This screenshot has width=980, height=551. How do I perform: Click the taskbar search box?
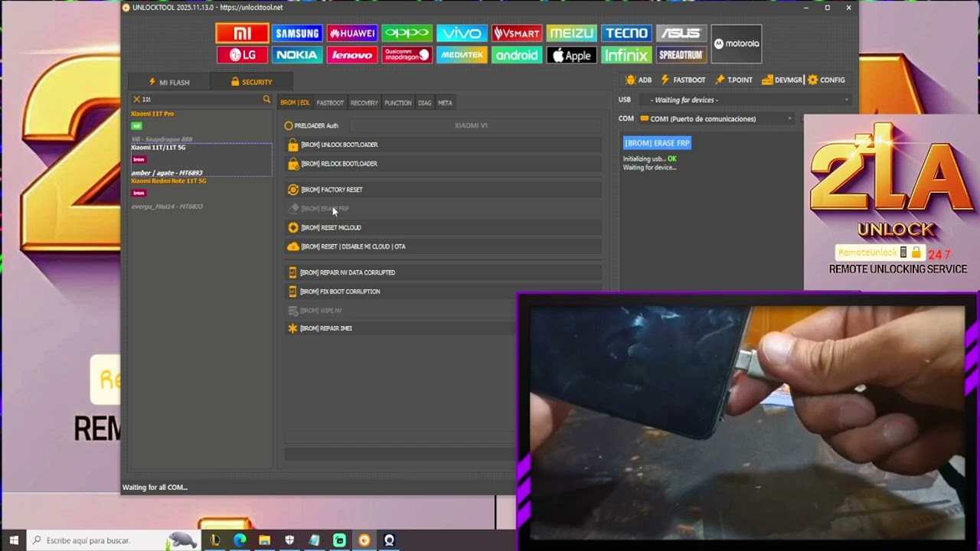[x=113, y=540]
